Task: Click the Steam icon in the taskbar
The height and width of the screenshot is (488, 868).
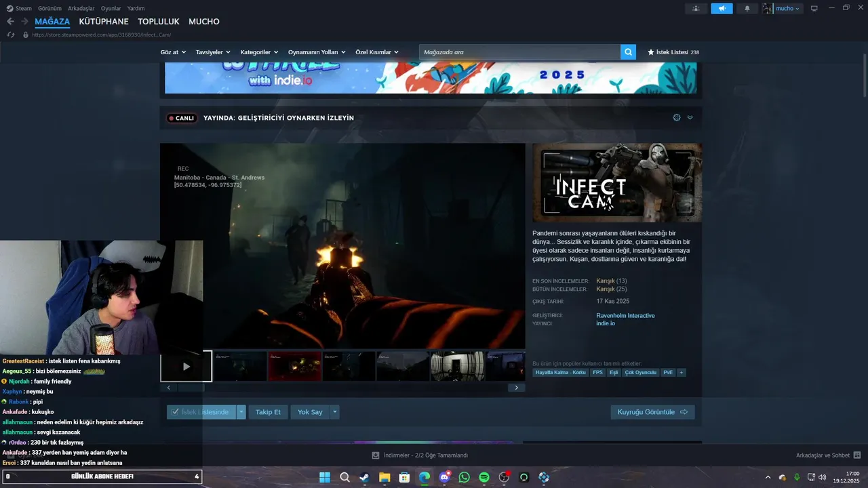Action: point(364,477)
